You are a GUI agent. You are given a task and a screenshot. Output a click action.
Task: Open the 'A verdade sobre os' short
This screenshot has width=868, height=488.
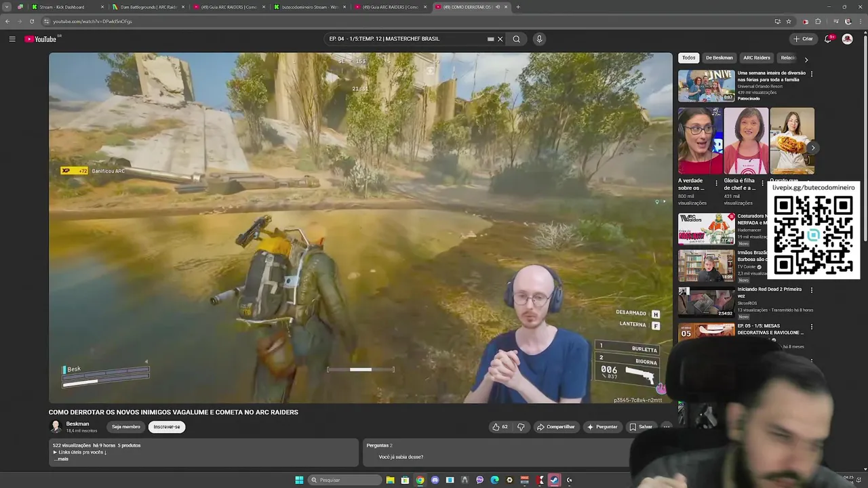[x=701, y=141]
